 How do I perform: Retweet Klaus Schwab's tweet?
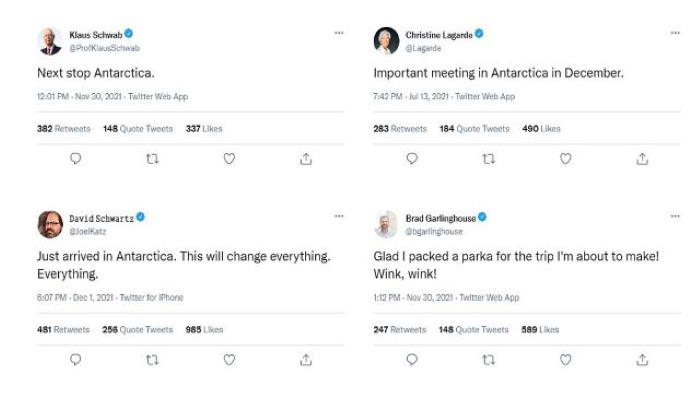coord(152,158)
